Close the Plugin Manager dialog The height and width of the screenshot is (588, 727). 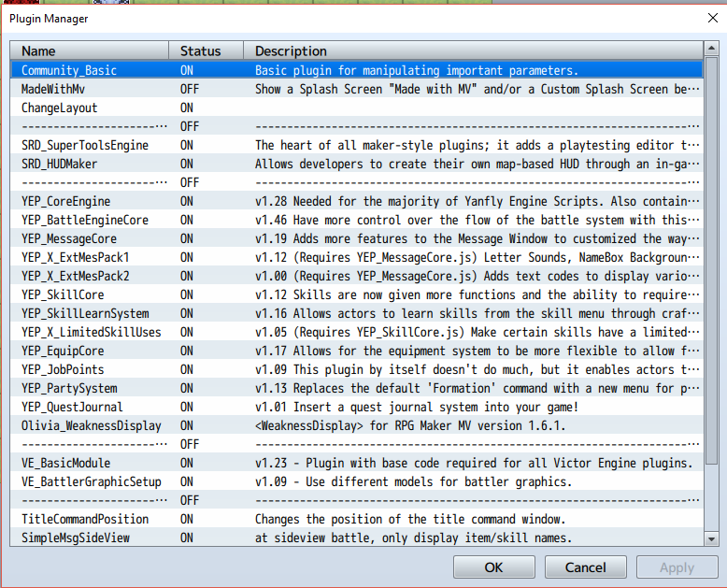click(x=713, y=18)
